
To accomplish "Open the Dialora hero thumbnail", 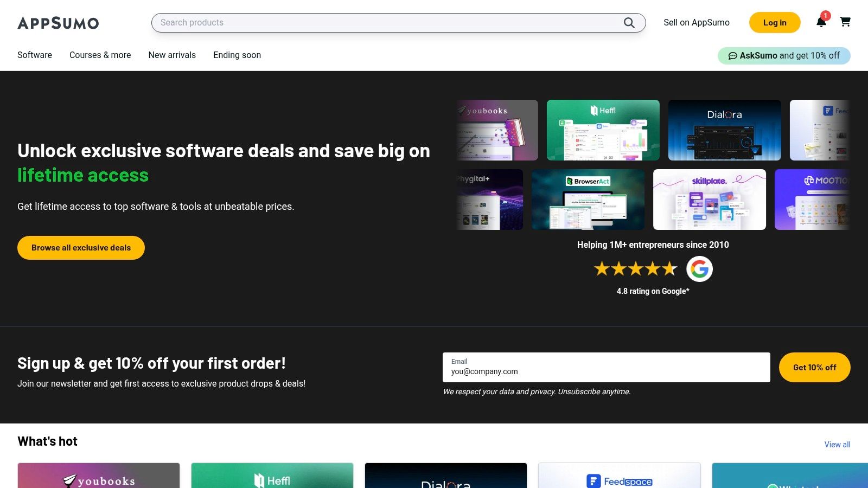I will [725, 130].
